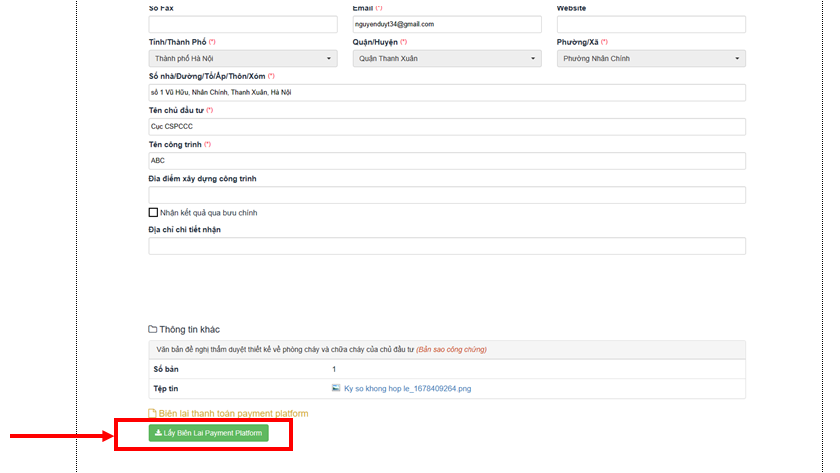Click the Bản sao công chứng note text
Screen dimensions: 840x473
451,350
